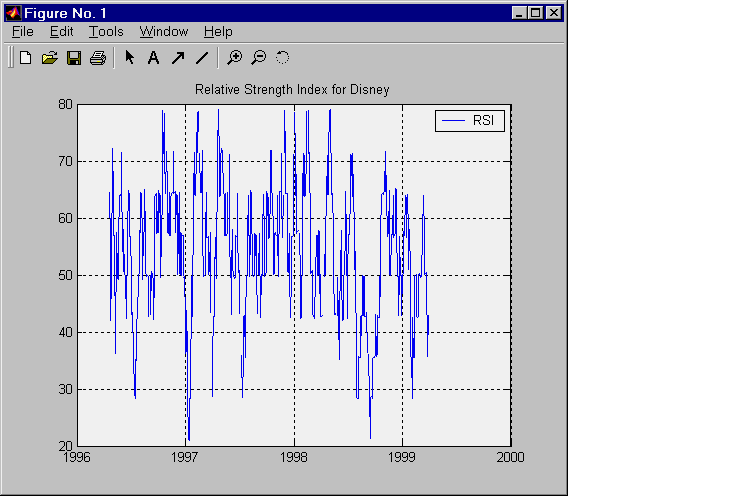Select the Add Text 'A' tool
Viewport: 740px width, 498px height.
tap(153, 58)
